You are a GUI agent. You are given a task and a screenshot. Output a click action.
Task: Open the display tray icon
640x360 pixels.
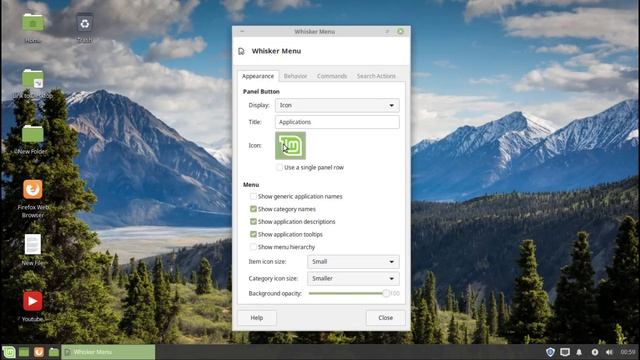coord(565,352)
